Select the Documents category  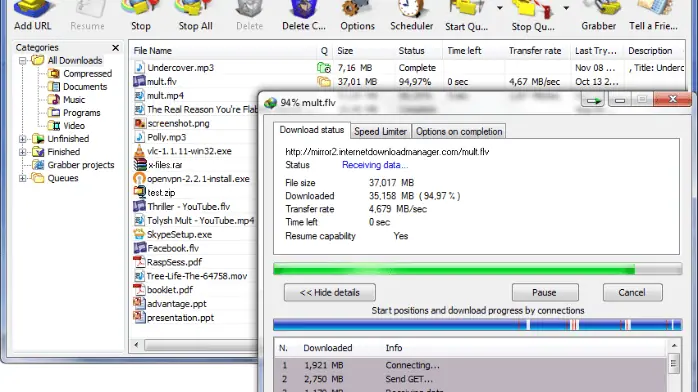click(x=85, y=86)
